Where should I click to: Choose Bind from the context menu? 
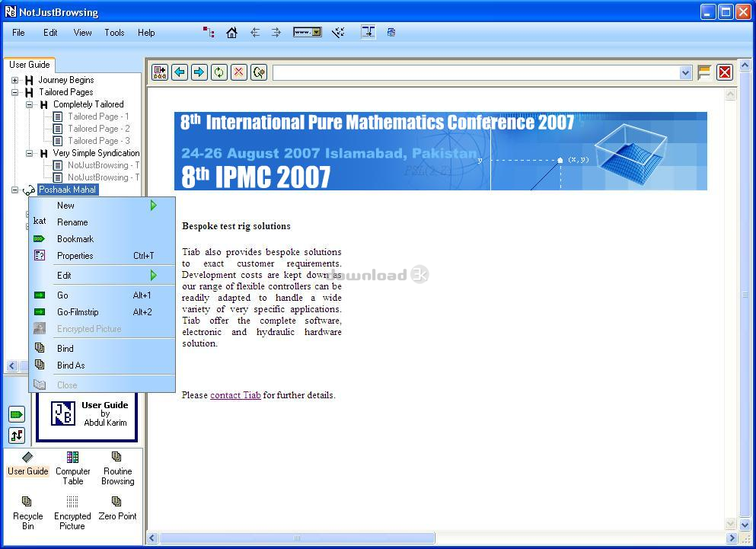102,348
